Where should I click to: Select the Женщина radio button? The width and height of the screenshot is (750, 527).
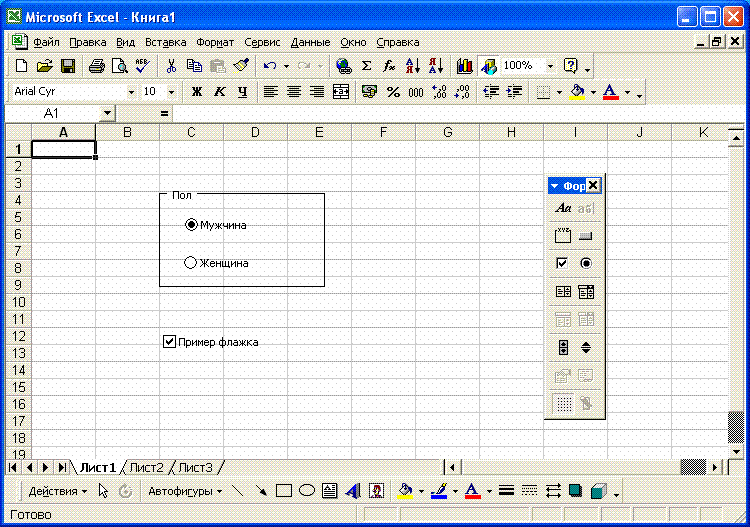191,263
